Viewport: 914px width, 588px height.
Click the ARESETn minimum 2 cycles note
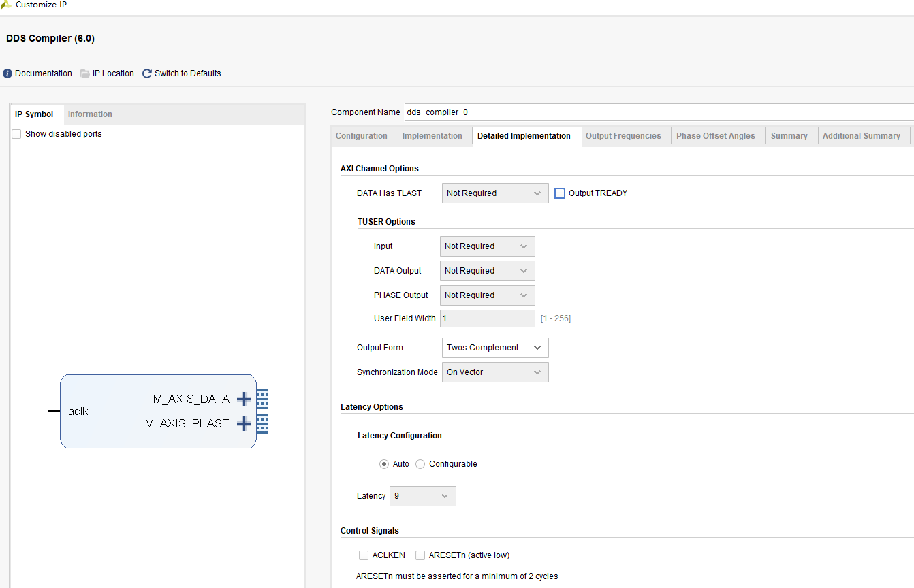457,576
